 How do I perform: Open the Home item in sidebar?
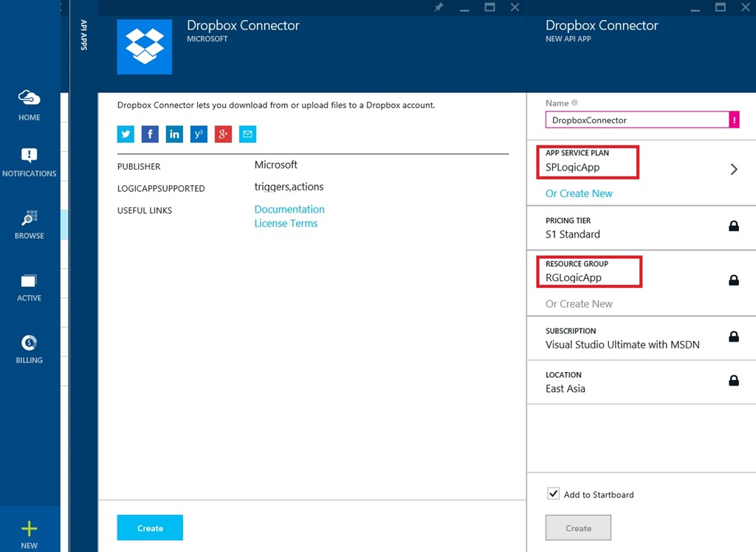pos(30,105)
